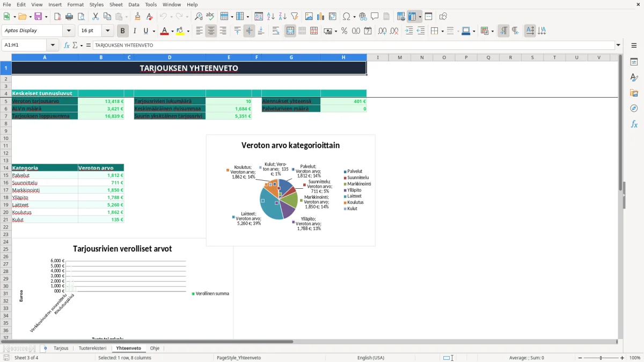The width and height of the screenshot is (644, 362).
Task: Toggle Center Vertically alignment
Action: click(249, 31)
